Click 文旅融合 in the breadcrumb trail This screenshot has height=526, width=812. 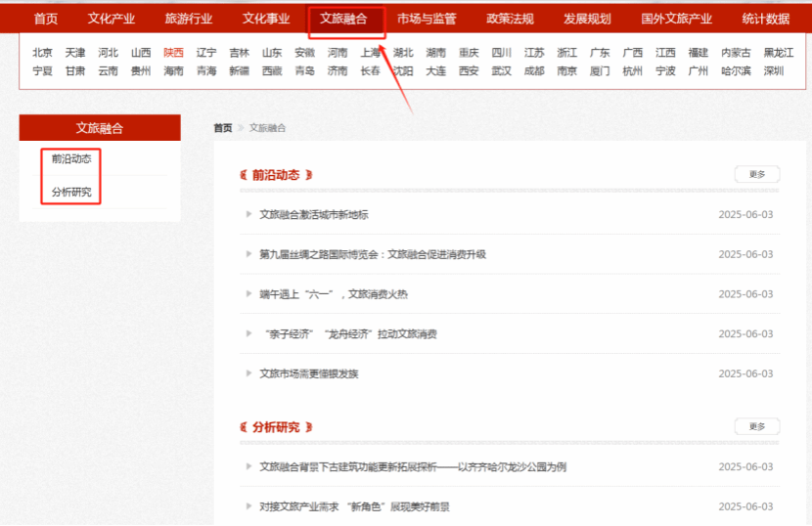pos(267,128)
